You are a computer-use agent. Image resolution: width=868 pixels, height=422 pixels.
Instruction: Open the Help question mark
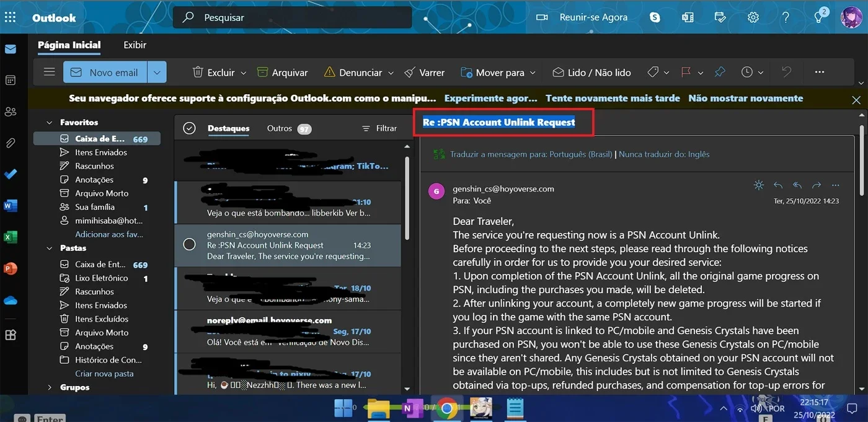click(786, 17)
